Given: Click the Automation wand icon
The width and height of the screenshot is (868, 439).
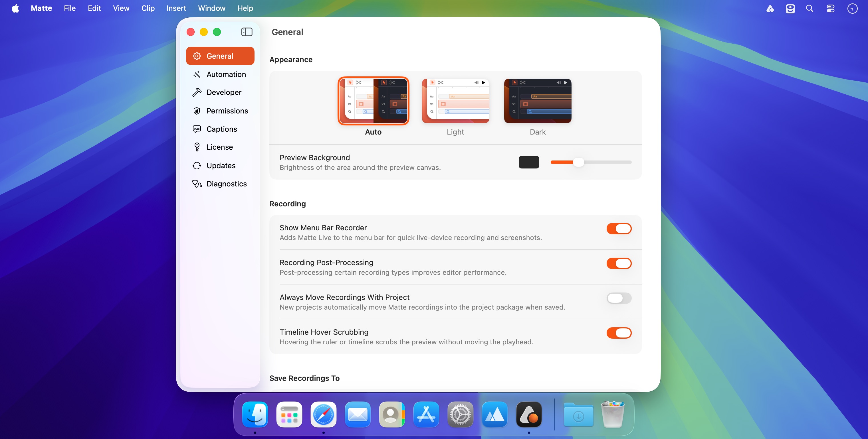Looking at the screenshot, I should [197, 74].
